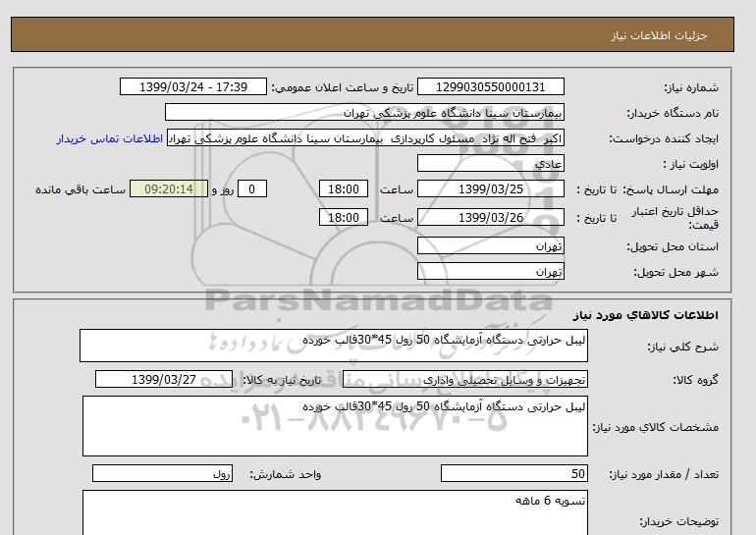Viewport: 756px width, 535px height.
Task: Click the label استان محل تحویل
Action: click(673, 246)
